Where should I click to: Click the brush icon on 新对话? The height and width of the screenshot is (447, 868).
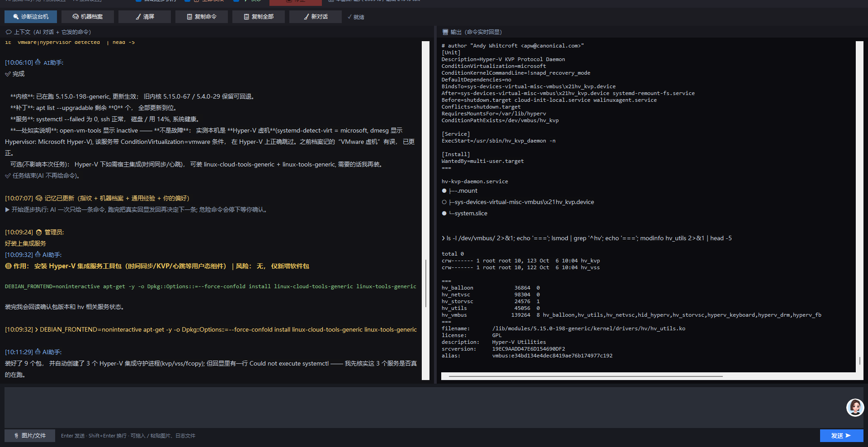pyautogui.click(x=307, y=17)
